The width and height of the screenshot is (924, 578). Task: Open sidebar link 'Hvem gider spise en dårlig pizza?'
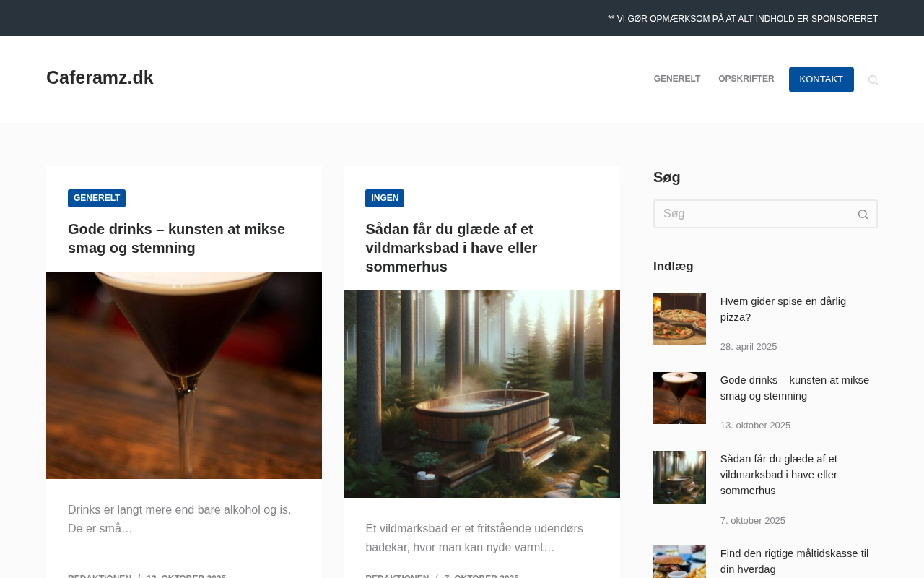(x=783, y=309)
